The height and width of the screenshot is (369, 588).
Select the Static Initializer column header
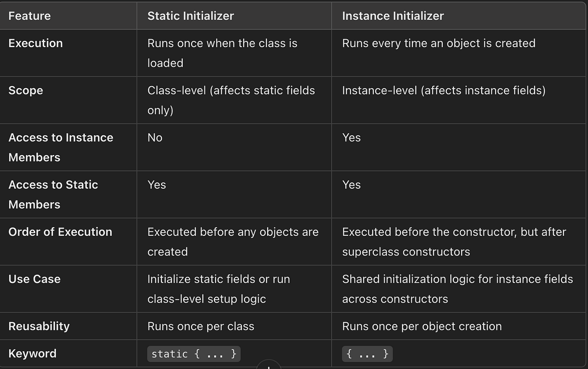[191, 16]
